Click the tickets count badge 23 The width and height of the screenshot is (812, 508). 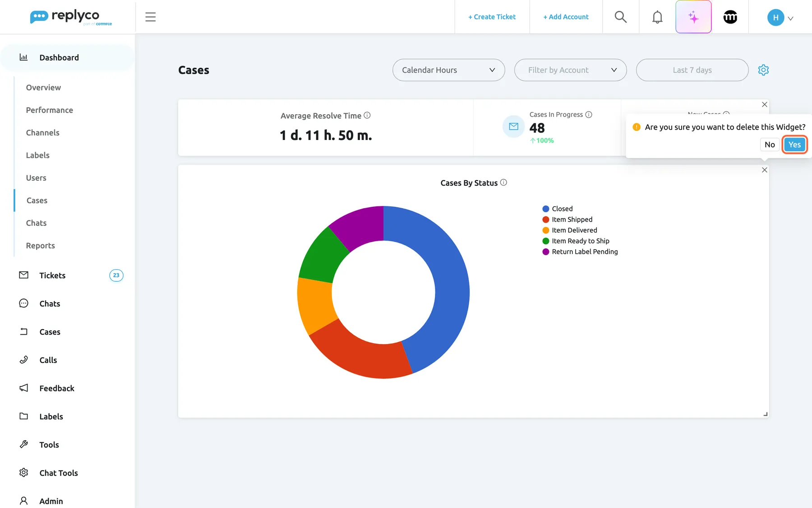(x=116, y=275)
